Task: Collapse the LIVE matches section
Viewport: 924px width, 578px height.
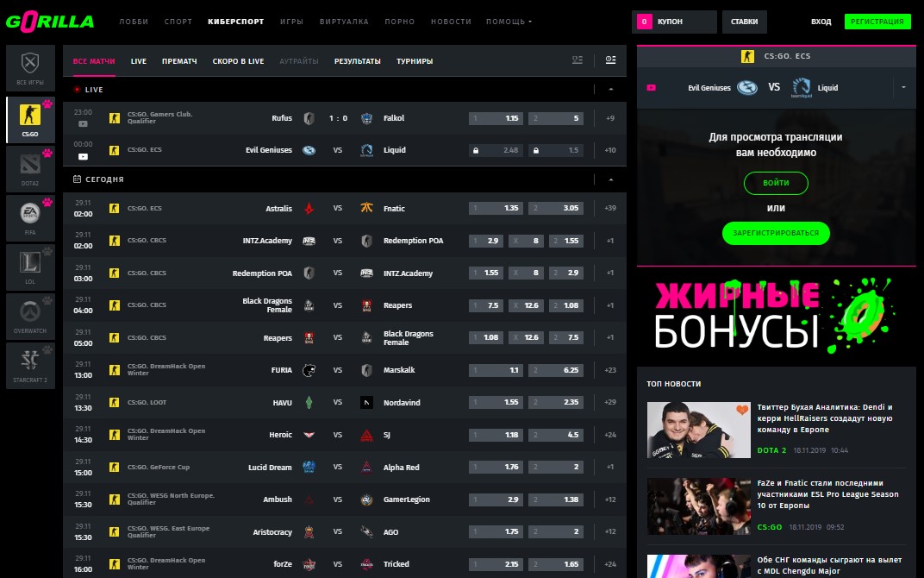Action: (x=610, y=90)
